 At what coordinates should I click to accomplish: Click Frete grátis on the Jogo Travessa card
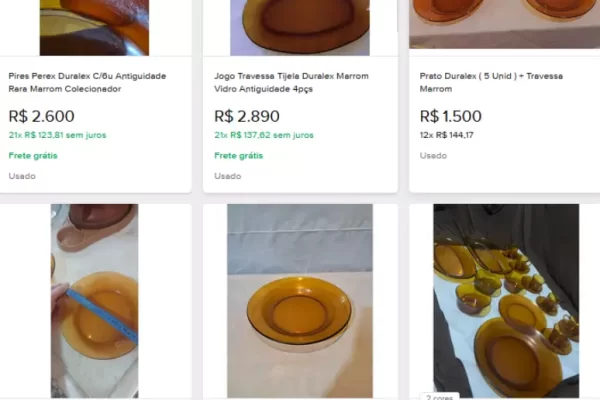(x=238, y=155)
